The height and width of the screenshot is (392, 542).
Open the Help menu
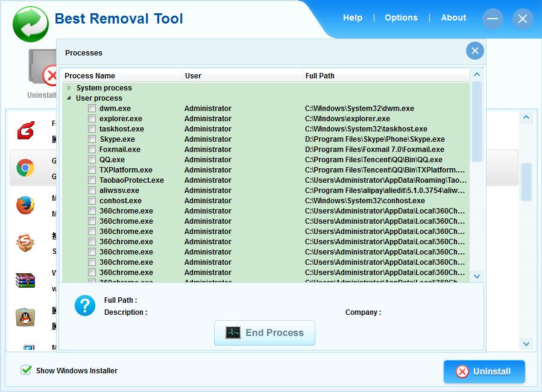pyautogui.click(x=353, y=17)
